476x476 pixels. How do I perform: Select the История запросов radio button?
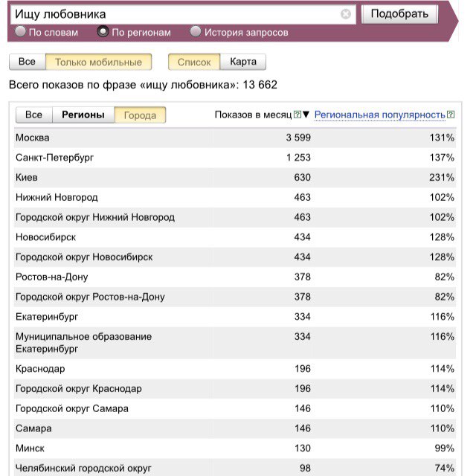click(196, 32)
